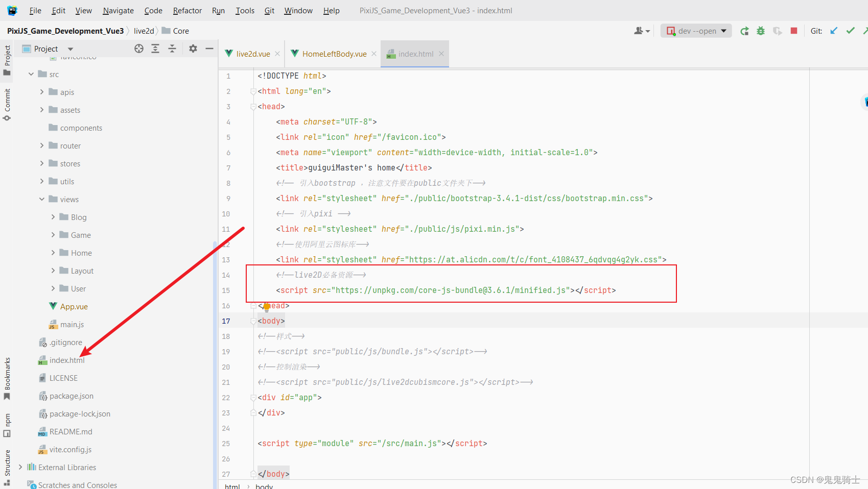Commit changes with the green checkmark
The height and width of the screenshot is (489, 868).
[x=850, y=31]
